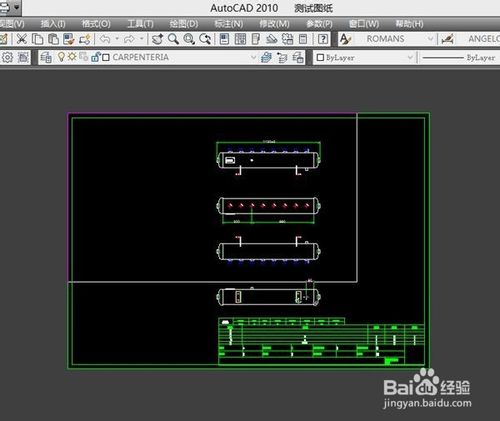The height and width of the screenshot is (421, 500).
Task: Open the 插入(I) menu
Action: click(53, 24)
